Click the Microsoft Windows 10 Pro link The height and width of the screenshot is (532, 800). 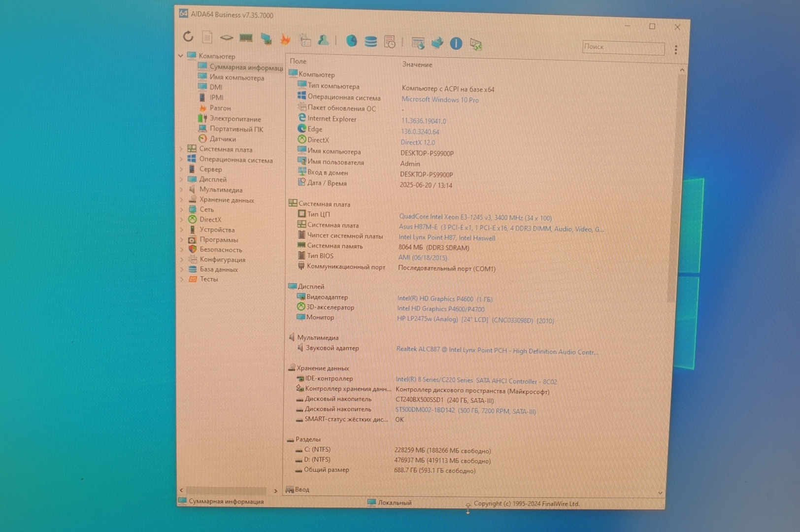coord(440,100)
